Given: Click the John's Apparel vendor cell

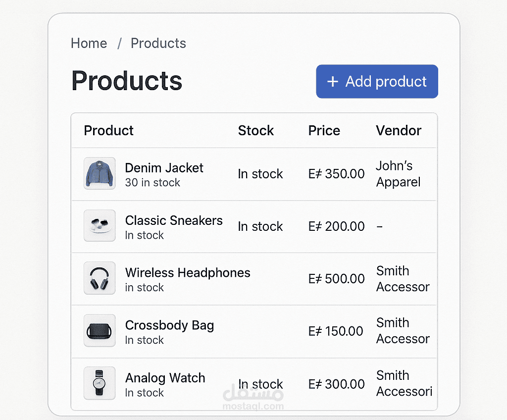Looking at the screenshot, I should (399, 174).
